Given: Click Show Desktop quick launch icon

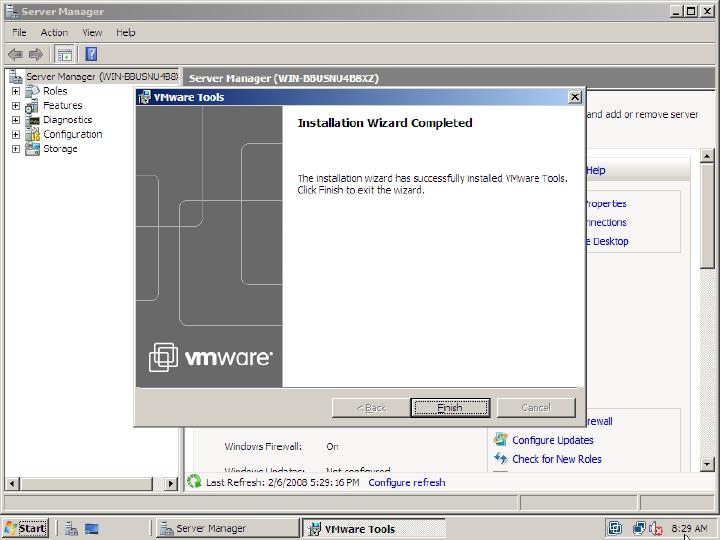Looking at the screenshot, I should click(x=91, y=529).
